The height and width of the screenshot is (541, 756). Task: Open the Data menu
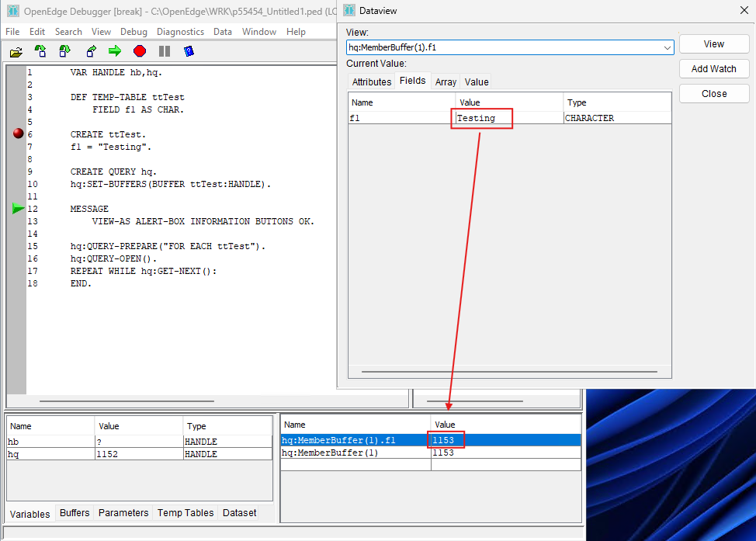(223, 32)
